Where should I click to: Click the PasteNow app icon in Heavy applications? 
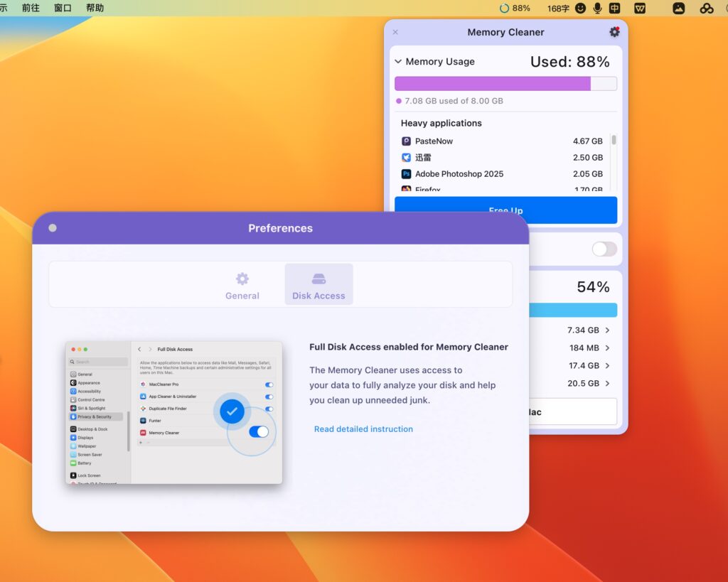tap(406, 141)
